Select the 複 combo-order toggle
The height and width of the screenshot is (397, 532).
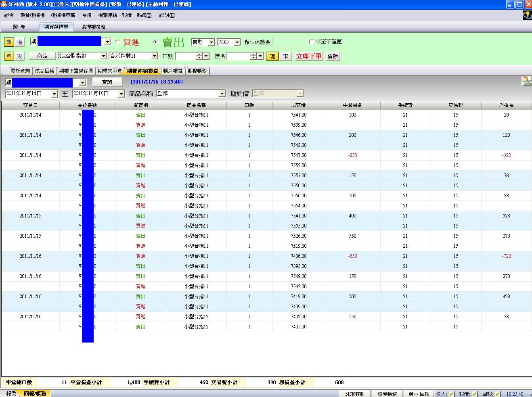point(19,56)
